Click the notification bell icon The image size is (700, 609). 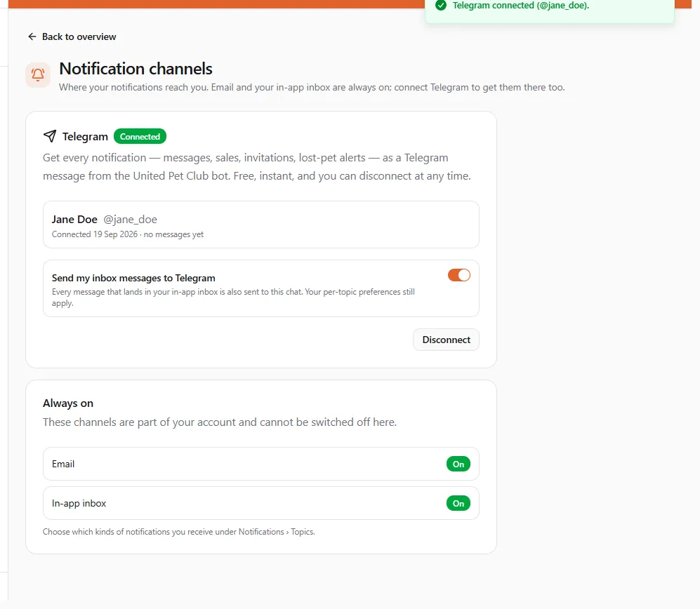[38, 74]
